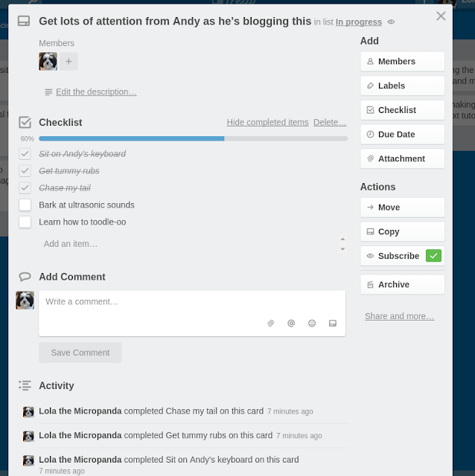
Task: Click the Copy action button
Action: coord(402,231)
